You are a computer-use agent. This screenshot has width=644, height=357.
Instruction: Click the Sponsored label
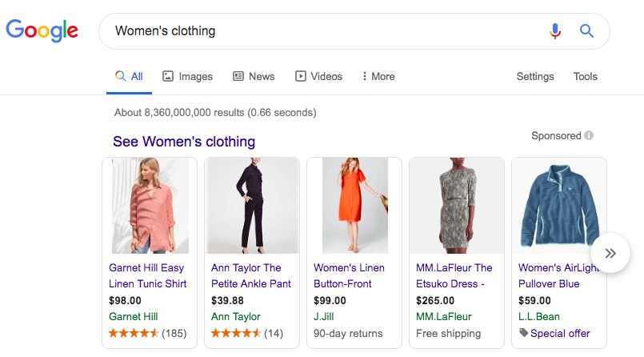click(556, 135)
